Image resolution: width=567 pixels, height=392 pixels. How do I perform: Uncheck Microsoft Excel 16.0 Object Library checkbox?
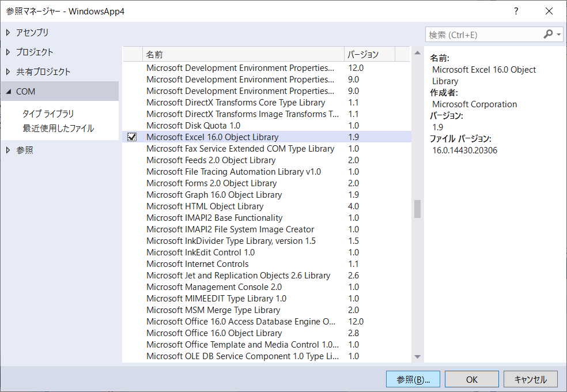point(132,137)
